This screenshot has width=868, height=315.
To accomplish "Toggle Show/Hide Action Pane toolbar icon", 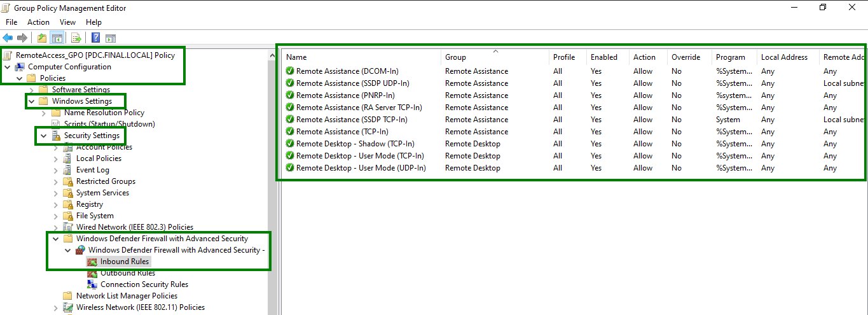I will tap(110, 38).
